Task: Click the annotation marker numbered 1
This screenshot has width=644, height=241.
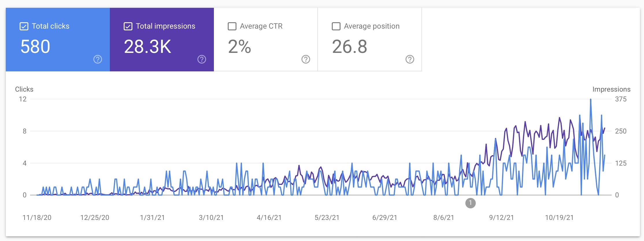Action: point(470,203)
